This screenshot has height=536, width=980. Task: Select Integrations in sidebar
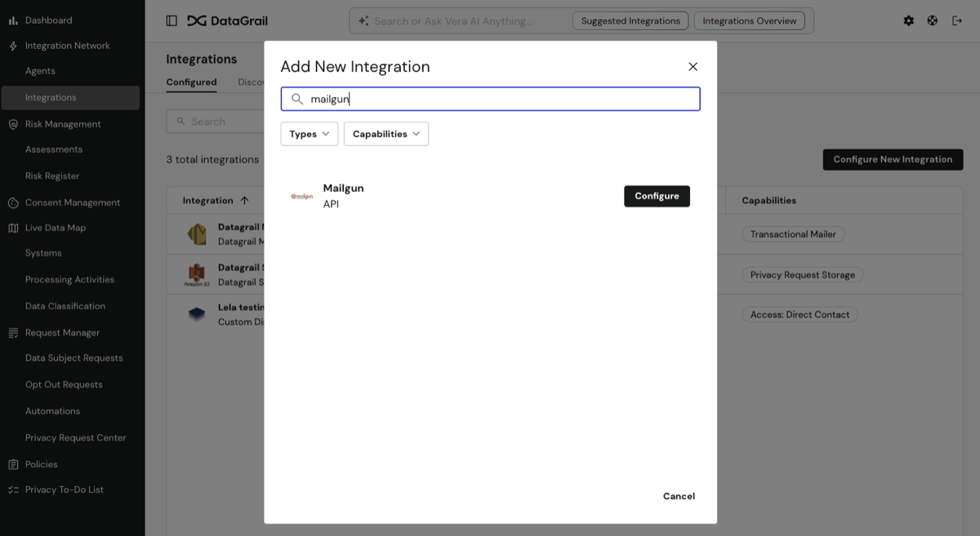(x=70, y=97)
